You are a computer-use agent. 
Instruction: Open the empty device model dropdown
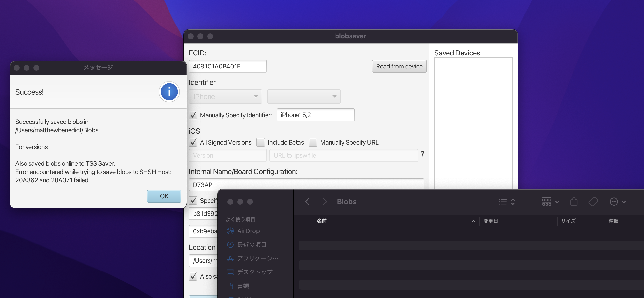click(x=304, y=96)
